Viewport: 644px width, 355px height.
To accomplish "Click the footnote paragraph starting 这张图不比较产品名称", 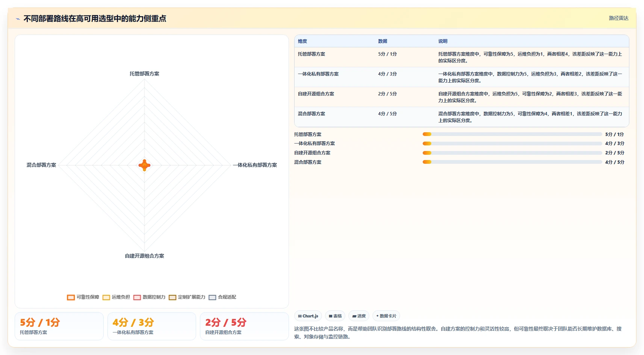I will point(458,333).
